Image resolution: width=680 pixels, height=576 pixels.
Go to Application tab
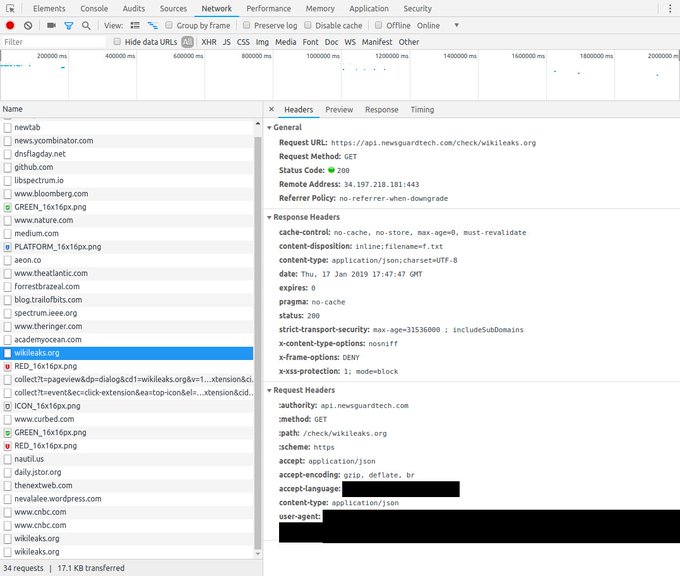[x=369, y=9]
